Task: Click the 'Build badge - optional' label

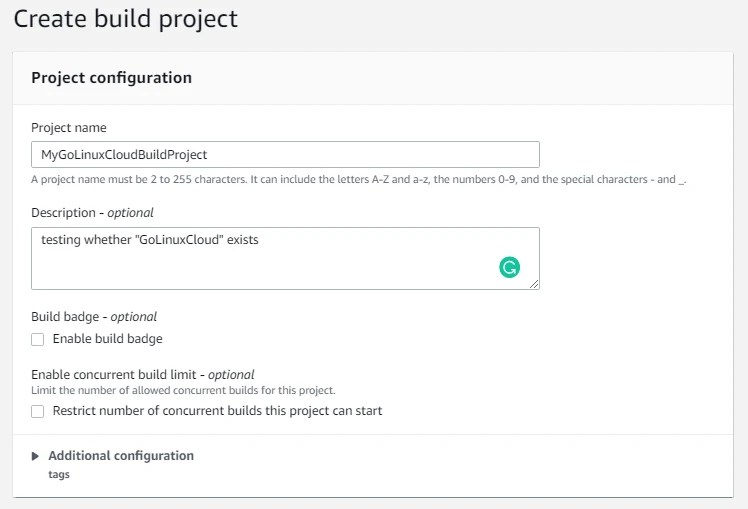Action: pyautogui.click(x=94, y=317)
